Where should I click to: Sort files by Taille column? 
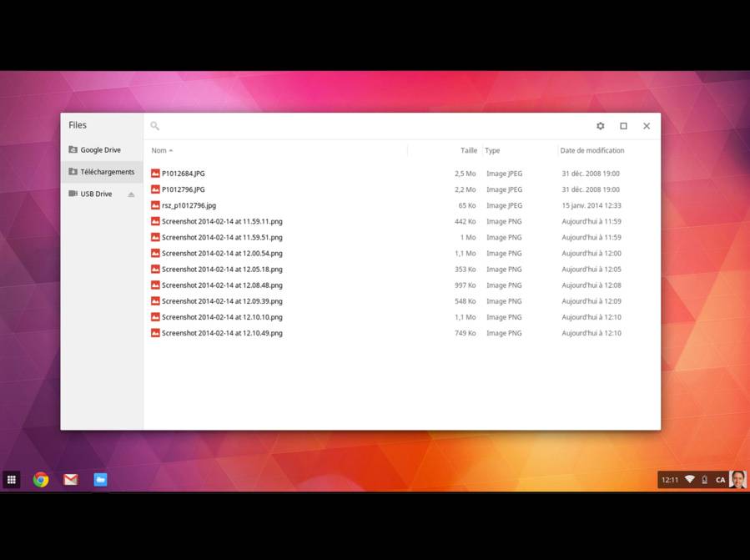[468, 151]
